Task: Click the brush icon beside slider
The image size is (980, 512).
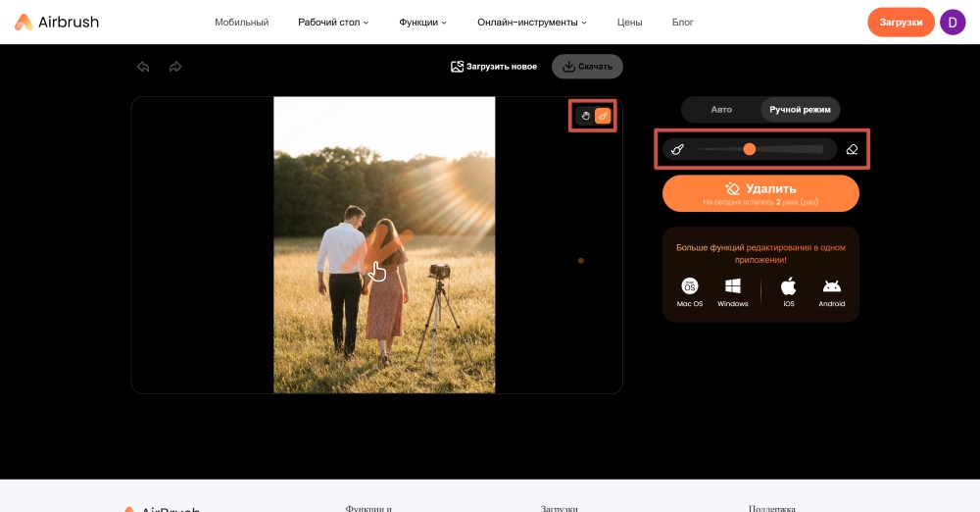Action: tap(677, 149)
